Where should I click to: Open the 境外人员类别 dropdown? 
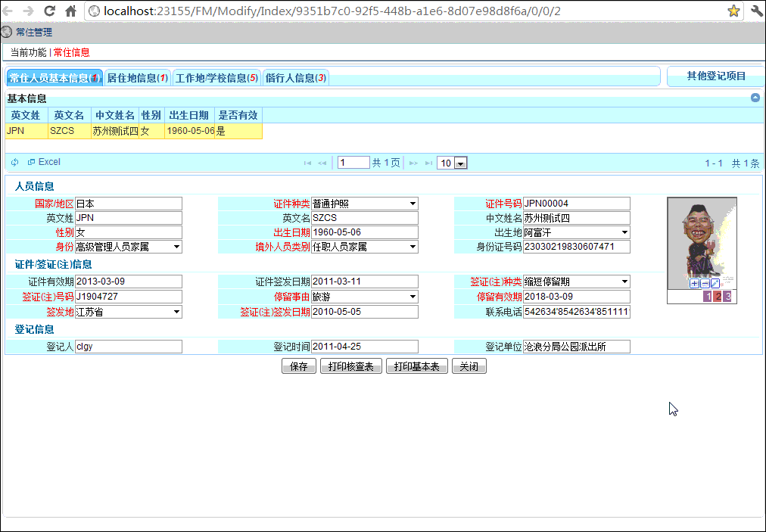point(364,247)
